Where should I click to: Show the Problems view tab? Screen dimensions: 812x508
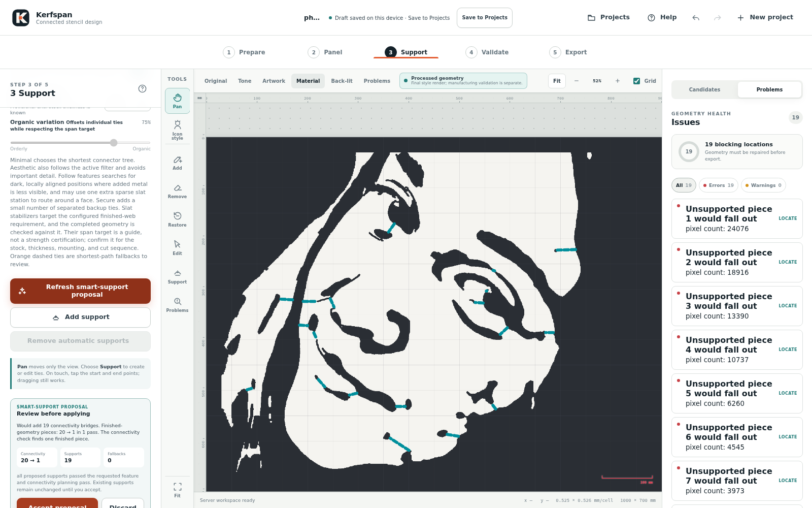click(x=377, y=81)
